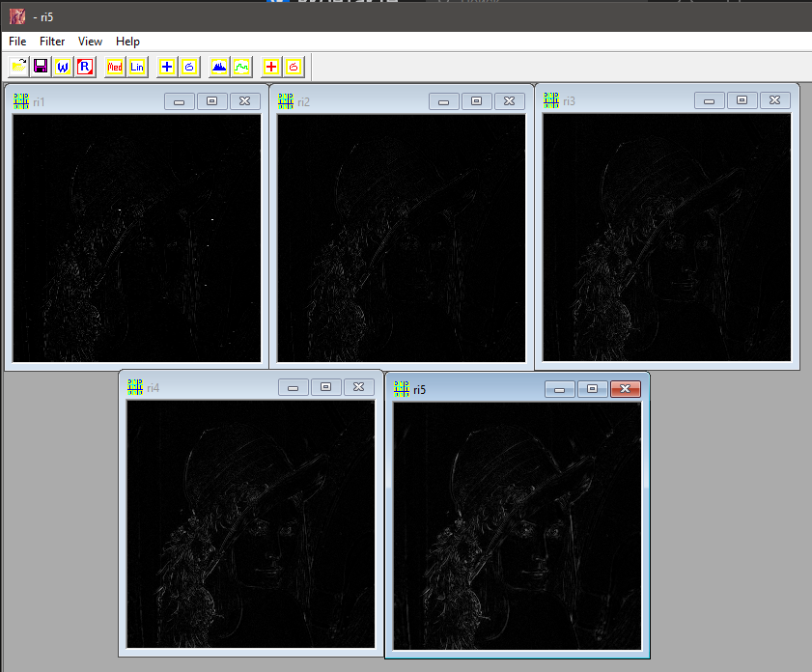Activate ri4 by clicking its image
812x672 pixels.
[x=251, y=524]
